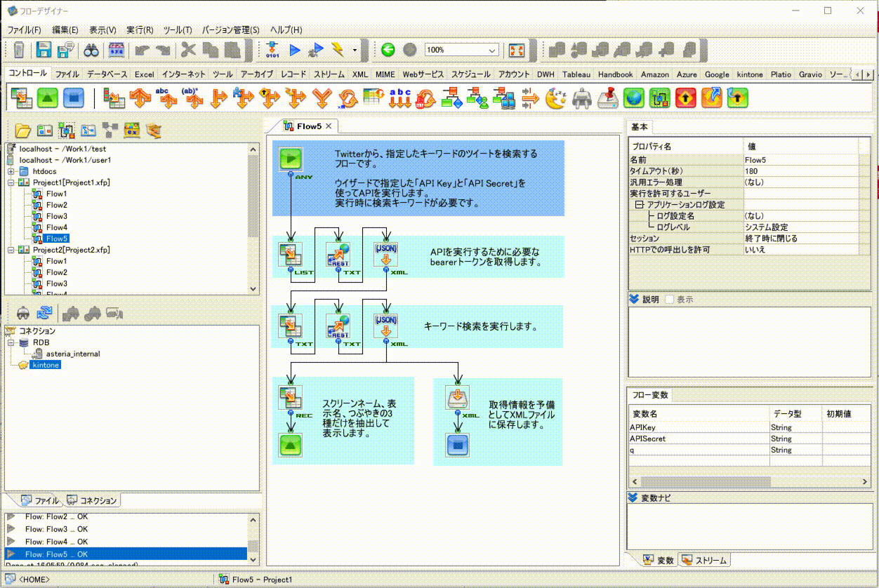Open dropdown arrow beside lightning icon
Screen dimensions: 879x588
tap(355, 51)
